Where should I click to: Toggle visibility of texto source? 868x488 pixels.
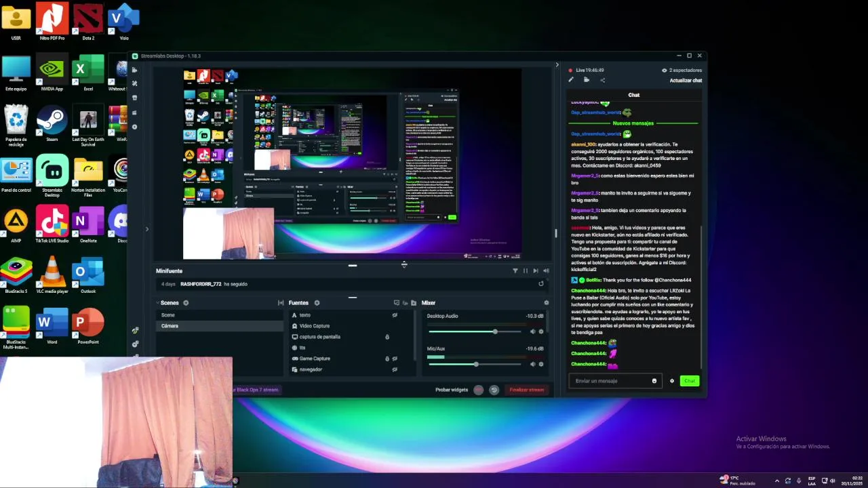(395, 315)
